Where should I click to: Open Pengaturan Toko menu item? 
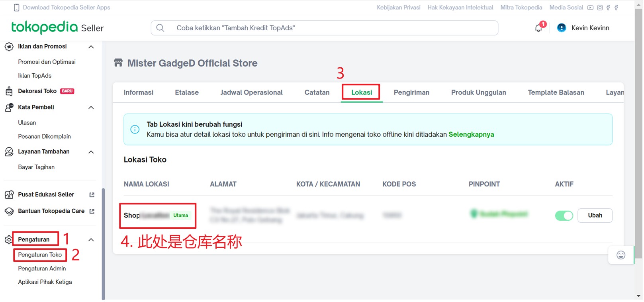point(40,255)
